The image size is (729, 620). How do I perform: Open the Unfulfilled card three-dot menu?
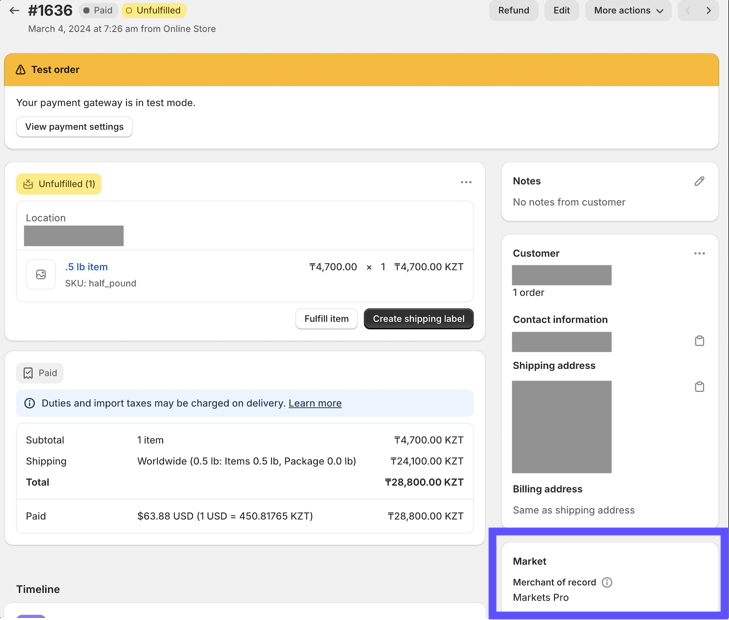[x=466, y=182]
